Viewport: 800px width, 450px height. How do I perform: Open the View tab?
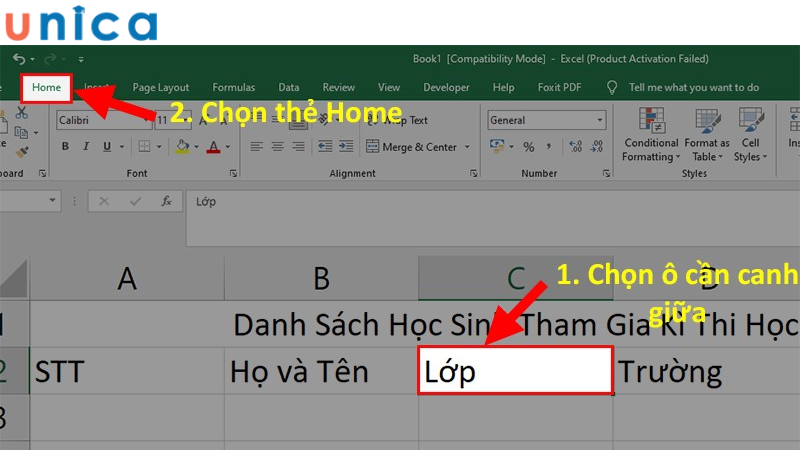[x=389, y=88]
